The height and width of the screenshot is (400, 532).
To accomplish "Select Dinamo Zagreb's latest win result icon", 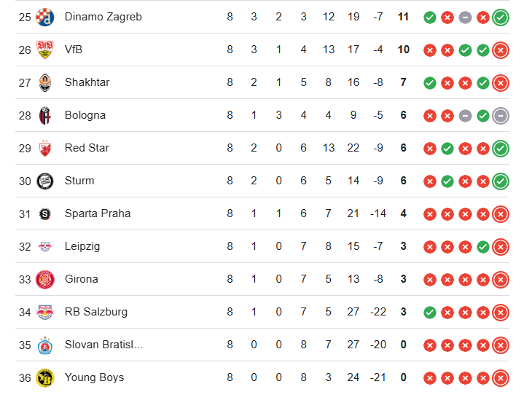I will [x=501, y=17].
